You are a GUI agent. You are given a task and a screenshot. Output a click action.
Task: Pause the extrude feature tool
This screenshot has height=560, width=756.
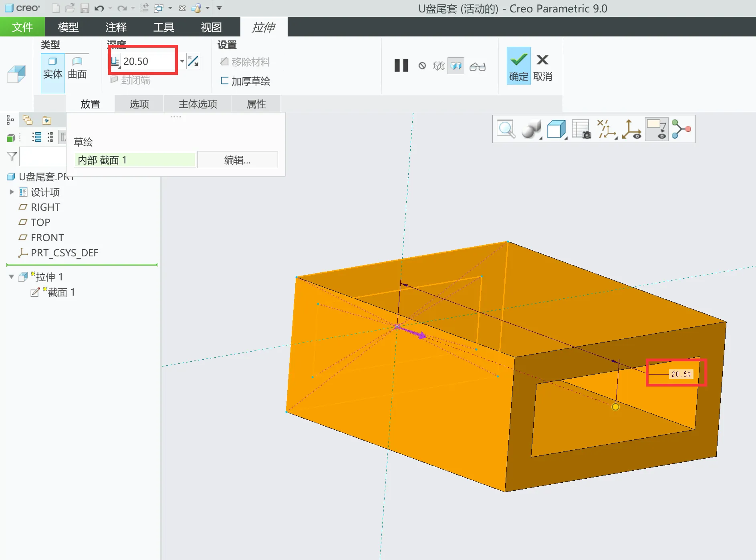point(401,66)
